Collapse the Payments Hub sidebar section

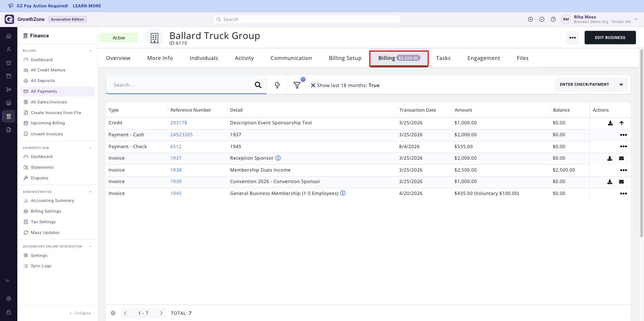click(90, 148)
